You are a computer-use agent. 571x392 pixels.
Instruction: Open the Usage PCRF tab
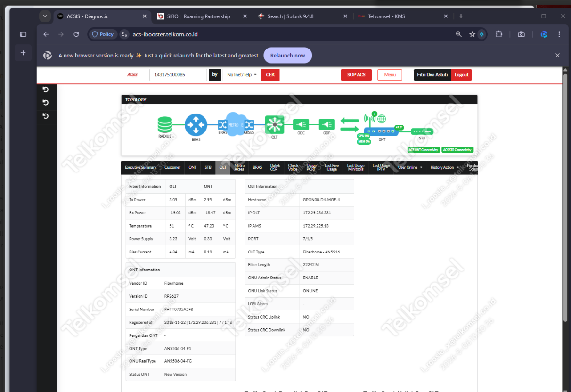(311, 167)
